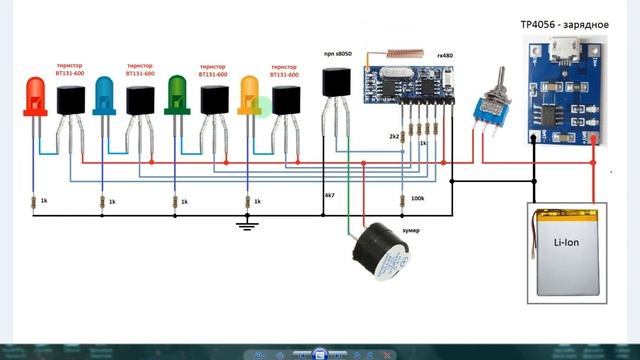Click the 'Li-Ion' battery label

(566, 242)
